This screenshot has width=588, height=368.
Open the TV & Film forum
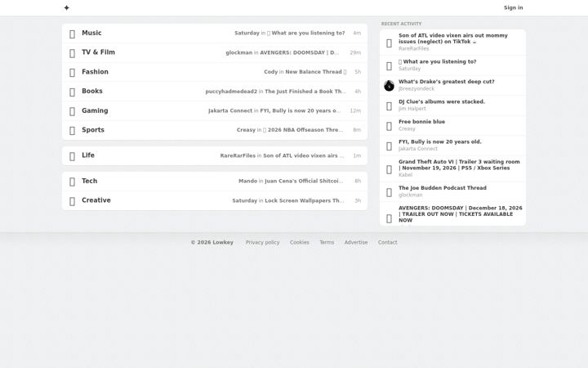pos(98,52)
